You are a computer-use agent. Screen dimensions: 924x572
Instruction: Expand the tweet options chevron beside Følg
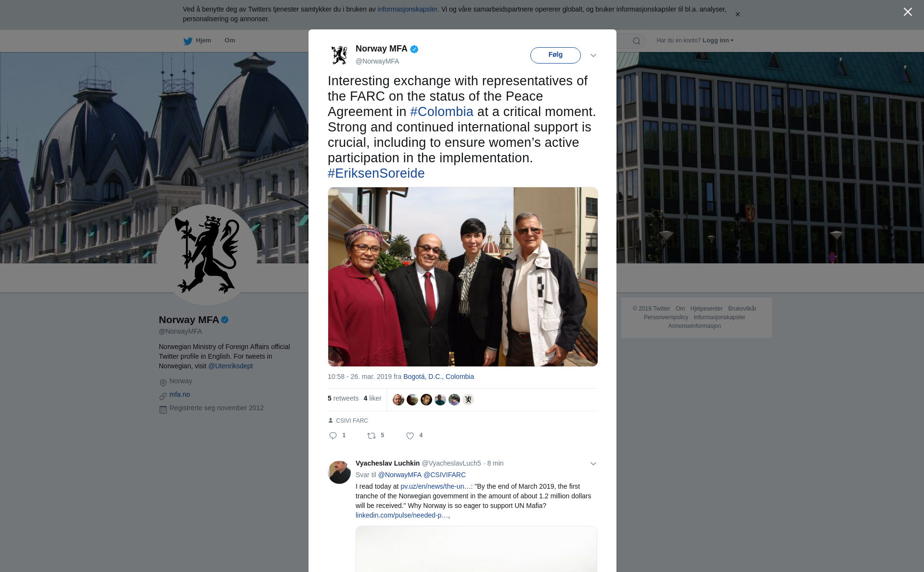point(593,55)
